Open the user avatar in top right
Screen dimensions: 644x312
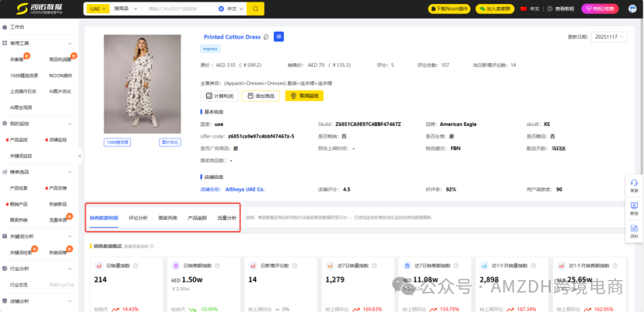(632, 9)
